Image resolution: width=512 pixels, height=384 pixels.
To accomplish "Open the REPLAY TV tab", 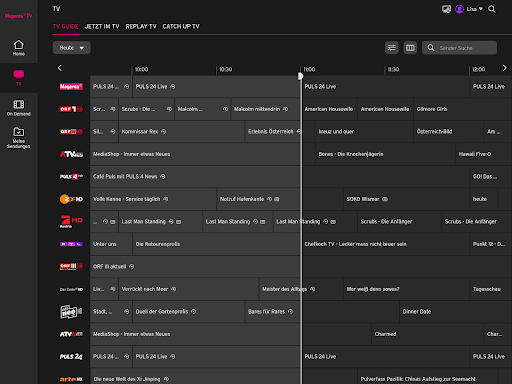I will point(141,26).
